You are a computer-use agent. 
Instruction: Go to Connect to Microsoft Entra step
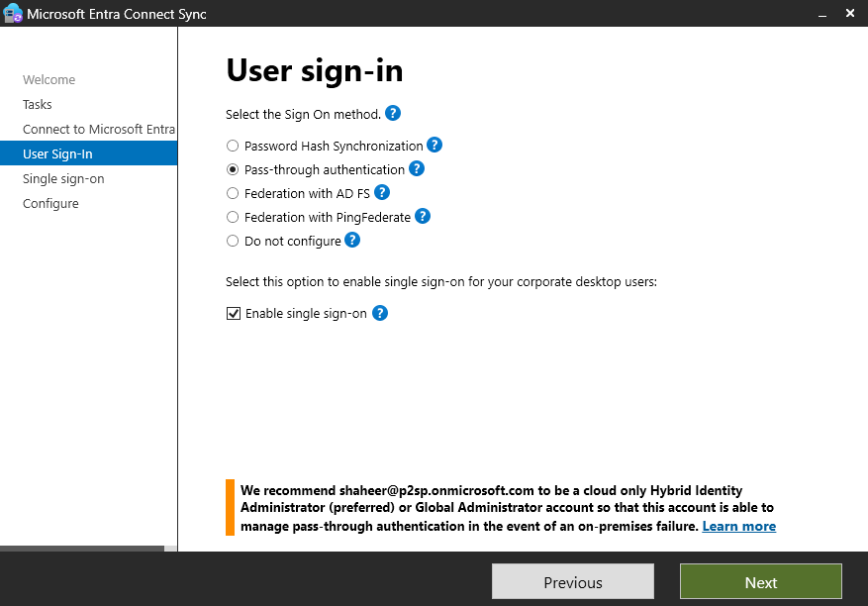[98, 130]
